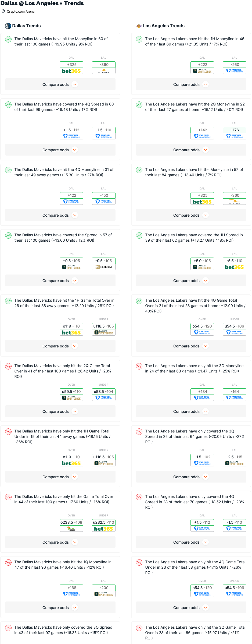The height and width of the screenshot is (644, 252).
Task: Expand Compare odds for Mavericks Game Total Over trend
Action: tap(60, 542)
